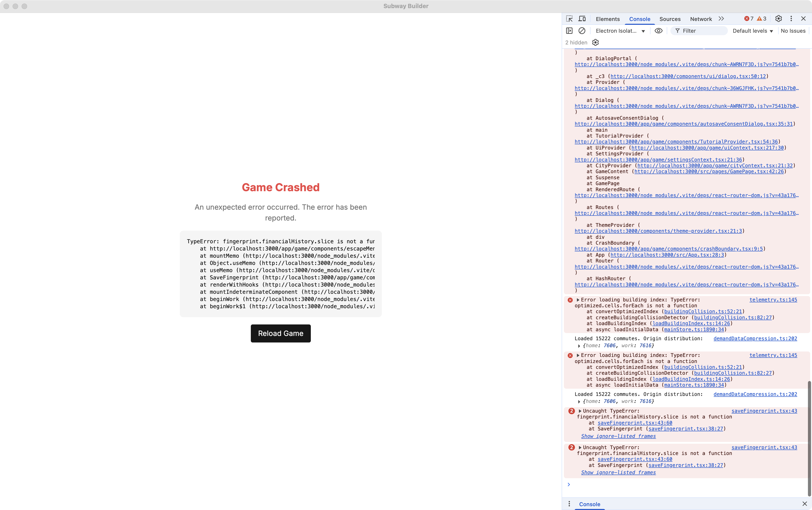The image size is (812, 510).
Task: Open console settings gear next to hidden count
Action: [x=595, y=42]
